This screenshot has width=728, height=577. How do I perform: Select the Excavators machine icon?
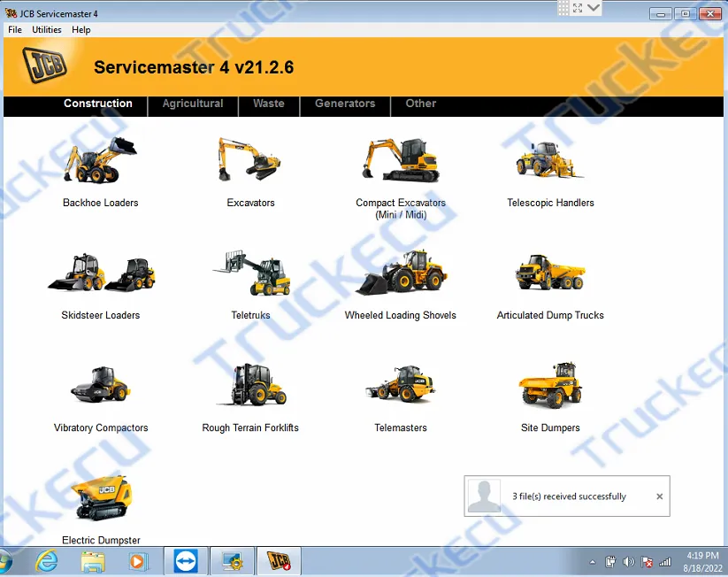249,159
